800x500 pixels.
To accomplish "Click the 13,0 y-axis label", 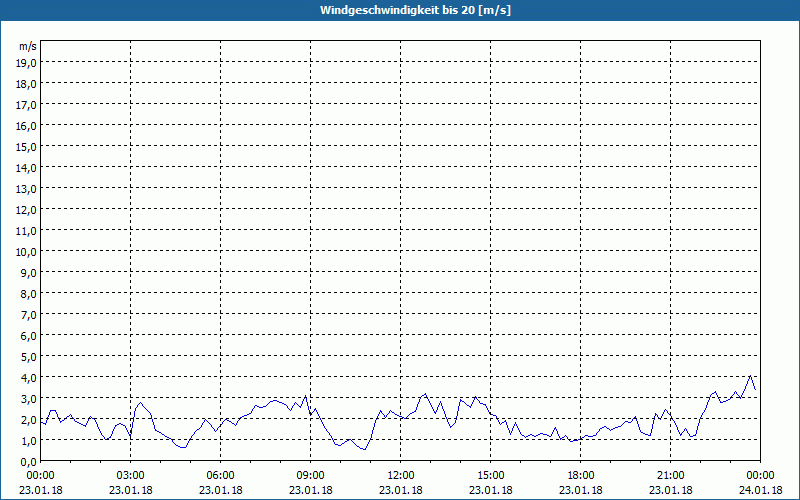I will pyautogui.click(x=26, y=189).
